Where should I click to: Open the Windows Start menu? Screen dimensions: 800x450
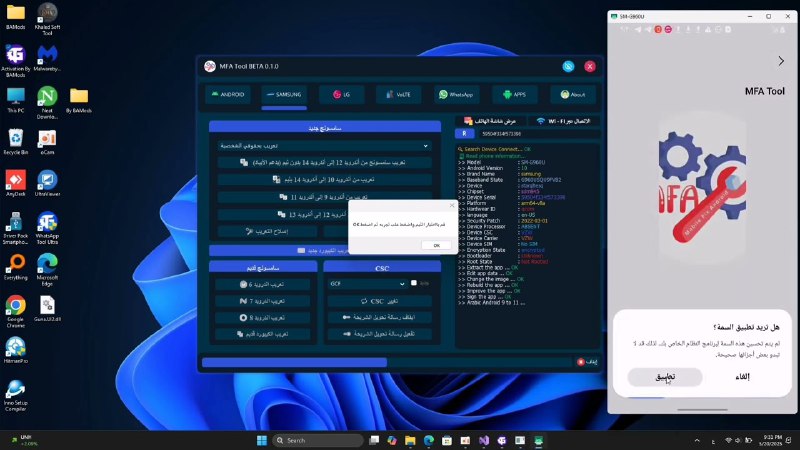[x=262, y=440]
